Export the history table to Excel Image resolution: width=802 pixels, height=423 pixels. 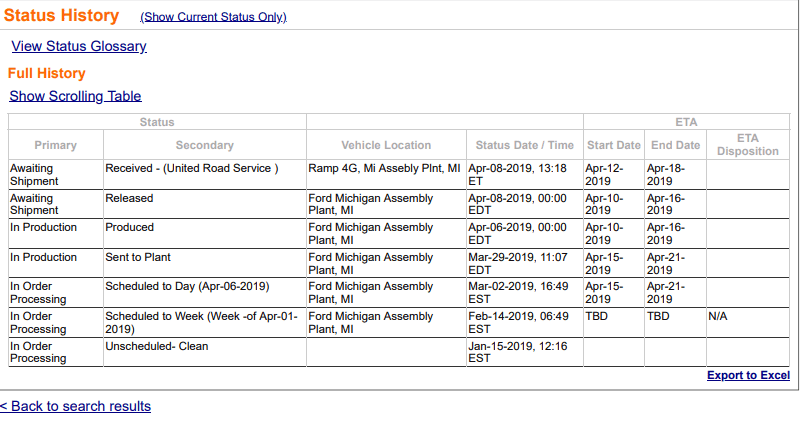point(748,375)
